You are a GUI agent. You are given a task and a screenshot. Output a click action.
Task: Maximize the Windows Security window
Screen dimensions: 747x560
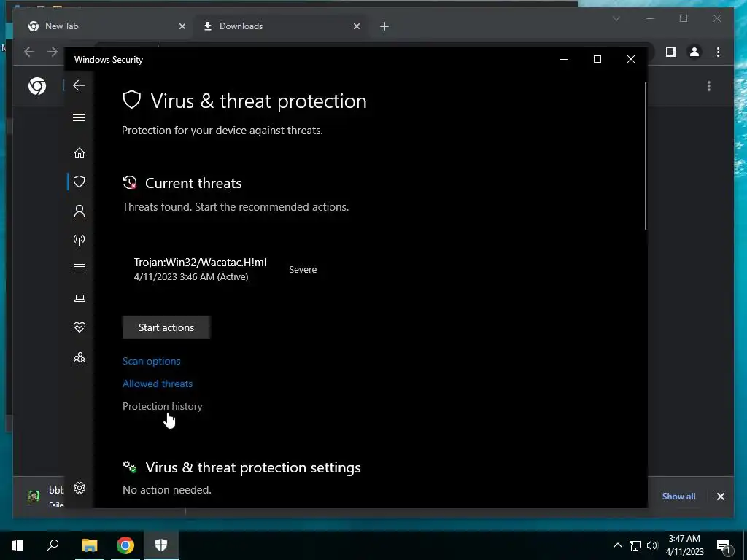(597, 60)
